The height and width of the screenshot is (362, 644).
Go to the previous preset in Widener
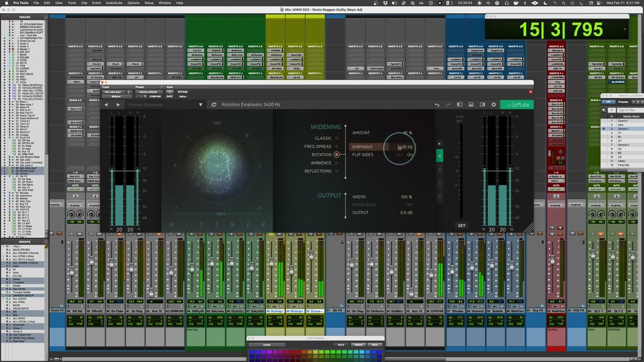pyautogui.click(x=106, y=105)
